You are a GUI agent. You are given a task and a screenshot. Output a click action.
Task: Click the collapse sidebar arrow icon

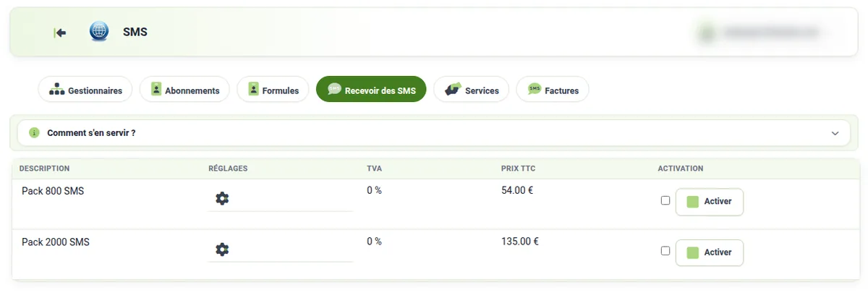(x=60, y=33)
